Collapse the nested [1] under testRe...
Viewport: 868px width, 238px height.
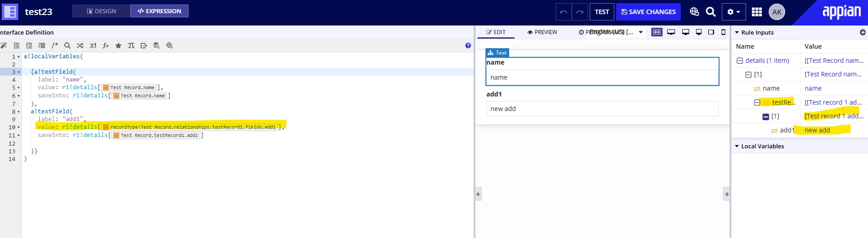tap(766, 116)
